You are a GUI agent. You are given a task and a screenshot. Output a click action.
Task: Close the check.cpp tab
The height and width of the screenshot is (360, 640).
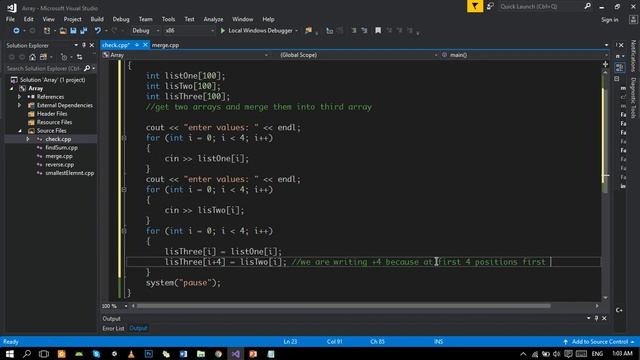[x=145, y=45]
